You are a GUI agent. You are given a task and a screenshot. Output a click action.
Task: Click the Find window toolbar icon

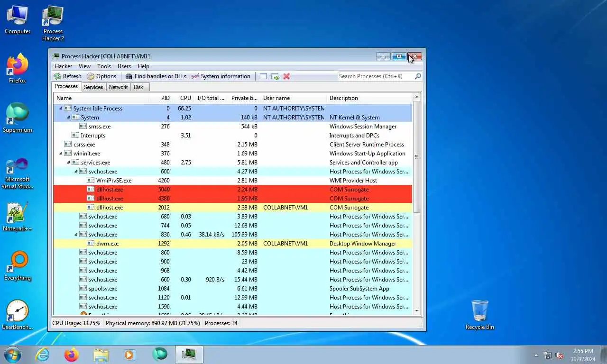pos(263,76)
